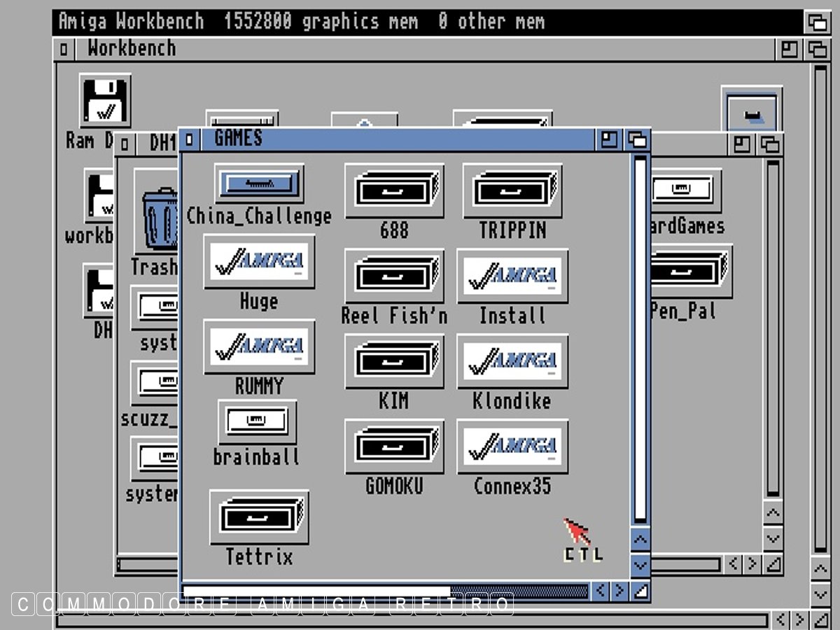Select the Tettrix drawer icon
Viewport: 840px width, 630px height.
(259, 518)
